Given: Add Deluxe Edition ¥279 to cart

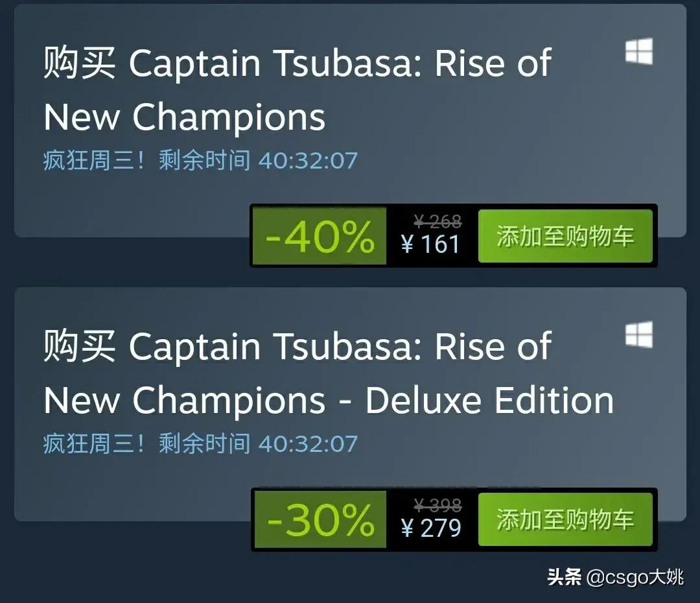Looking at the screenshot, I should pos(565,519).
